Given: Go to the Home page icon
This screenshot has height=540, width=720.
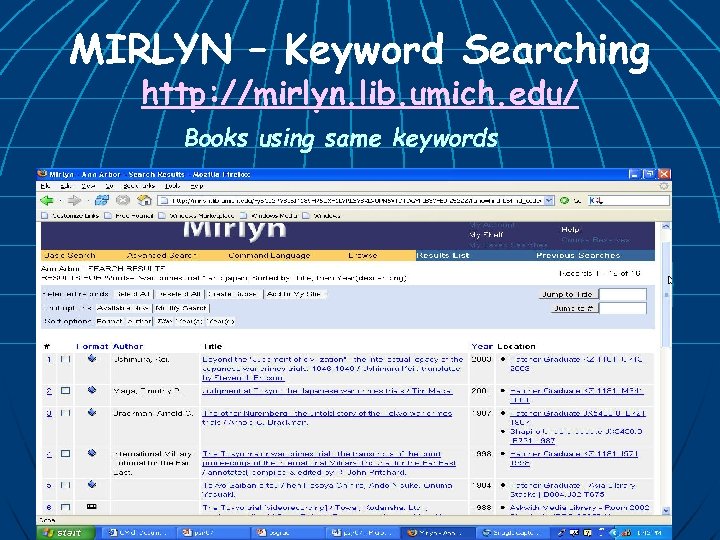Looking at the screenshot, I should point(144,200).
